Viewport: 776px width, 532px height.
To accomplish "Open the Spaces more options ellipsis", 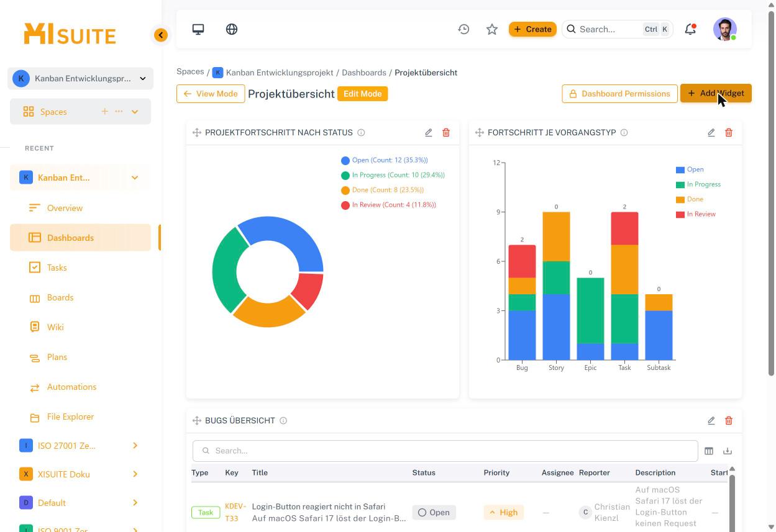I will pyautogui.click(x=119, y=112).
